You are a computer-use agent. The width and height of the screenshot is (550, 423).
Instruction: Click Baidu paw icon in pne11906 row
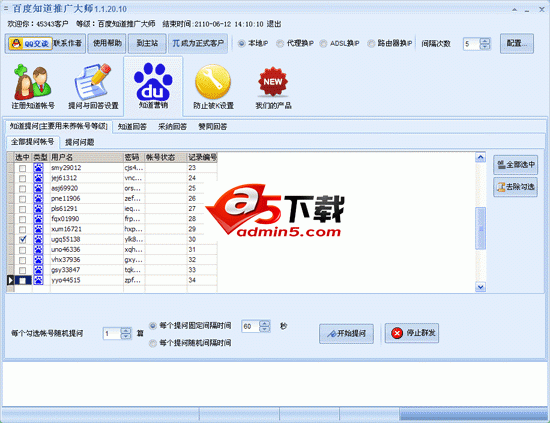(x=38, y=199)
